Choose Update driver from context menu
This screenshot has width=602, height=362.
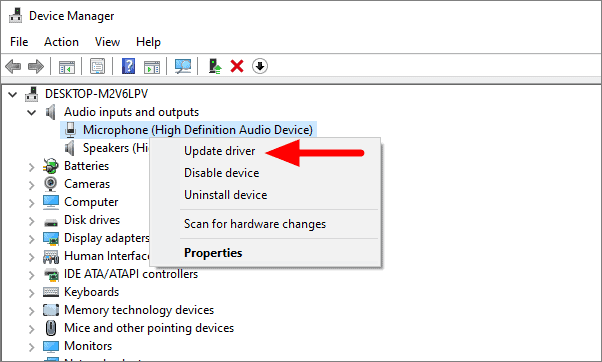pos(220,151)
